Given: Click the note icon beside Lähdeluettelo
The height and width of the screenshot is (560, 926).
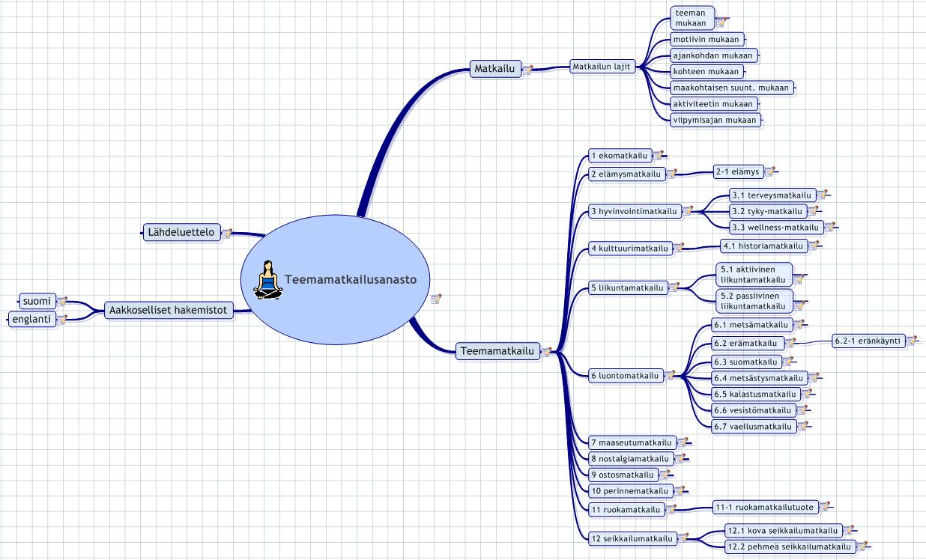Looking at the screenshot, I should [226, 233].
